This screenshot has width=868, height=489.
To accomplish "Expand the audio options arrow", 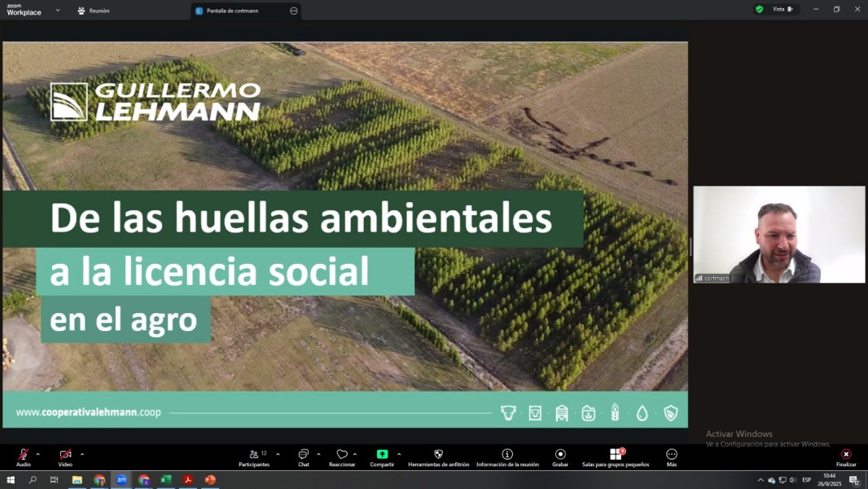I will (37, 454).
